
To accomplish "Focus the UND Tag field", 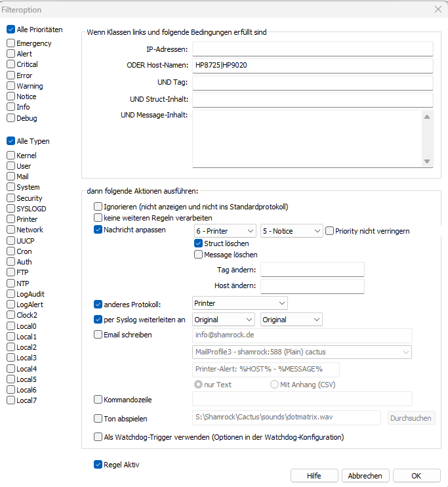I will (x=313, y=83).
